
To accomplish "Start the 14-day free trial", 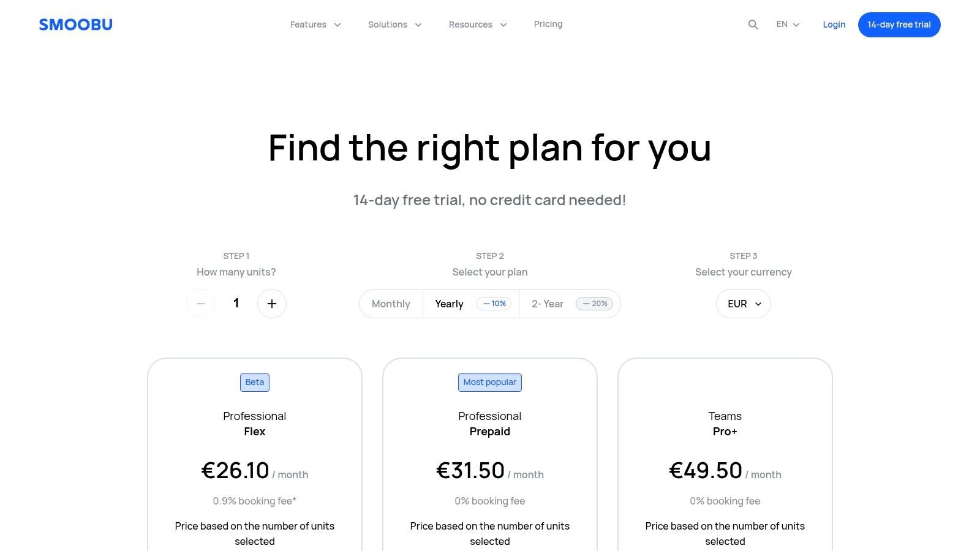I will (899, 24).
